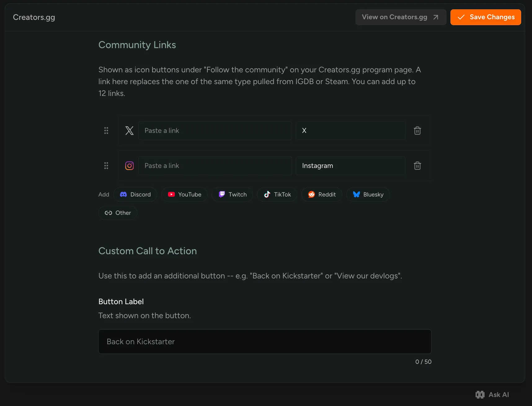Add a TikTok community link
The width and height of the screenshot is (532, 406).
pyautogui.click(x=277, y=195)
